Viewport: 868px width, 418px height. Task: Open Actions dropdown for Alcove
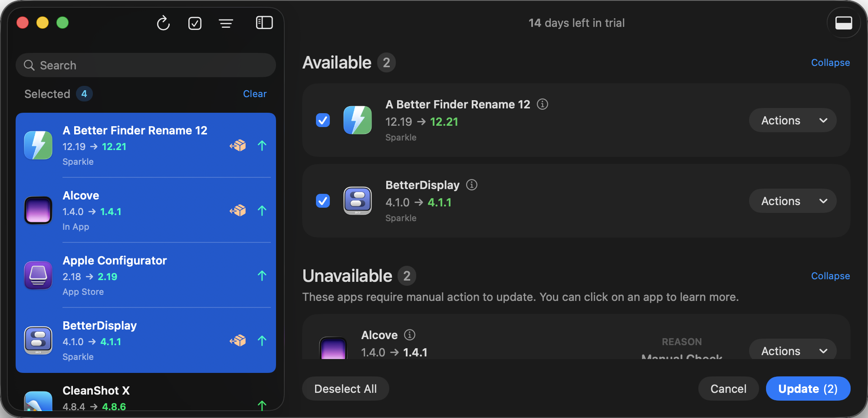792,350
